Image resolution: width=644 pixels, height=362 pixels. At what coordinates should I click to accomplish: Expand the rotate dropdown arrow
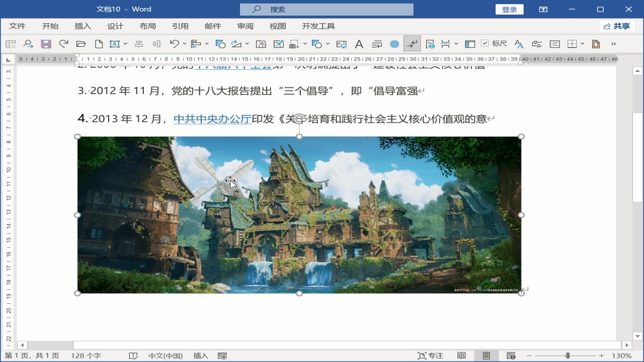(x=247, y=44)
